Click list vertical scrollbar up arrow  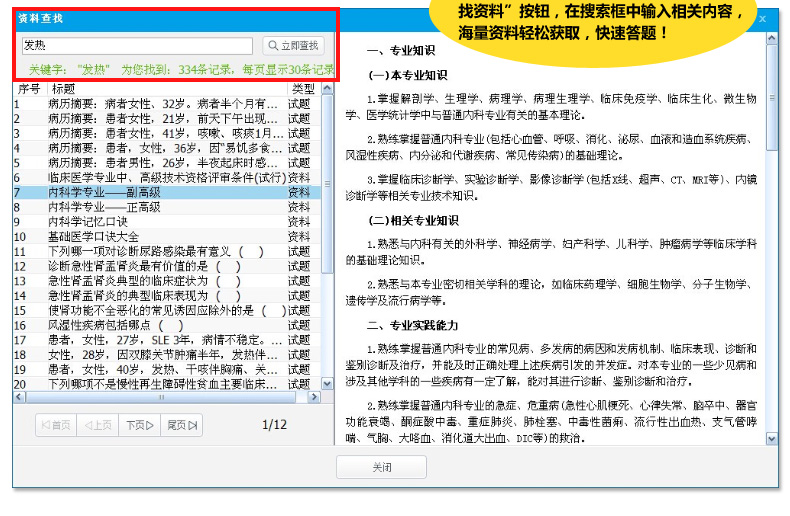click(327, 89)
